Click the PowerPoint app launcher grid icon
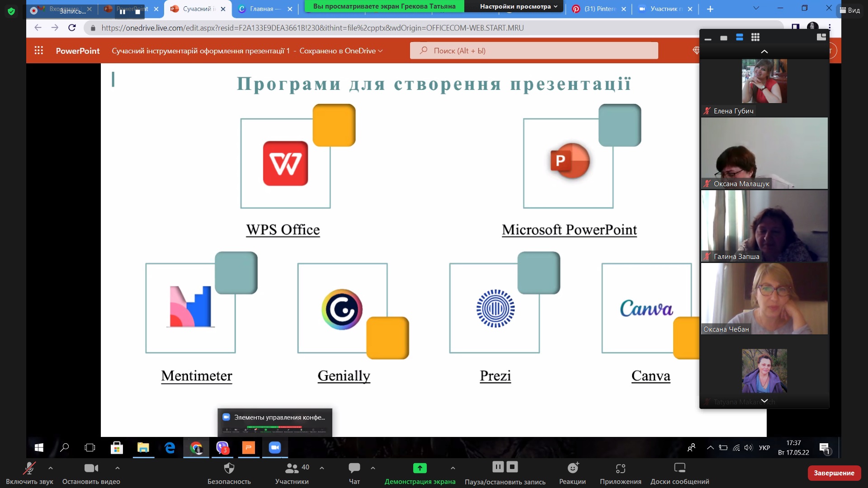This screenshot has width=868, height=488. [x=39, y=51]
